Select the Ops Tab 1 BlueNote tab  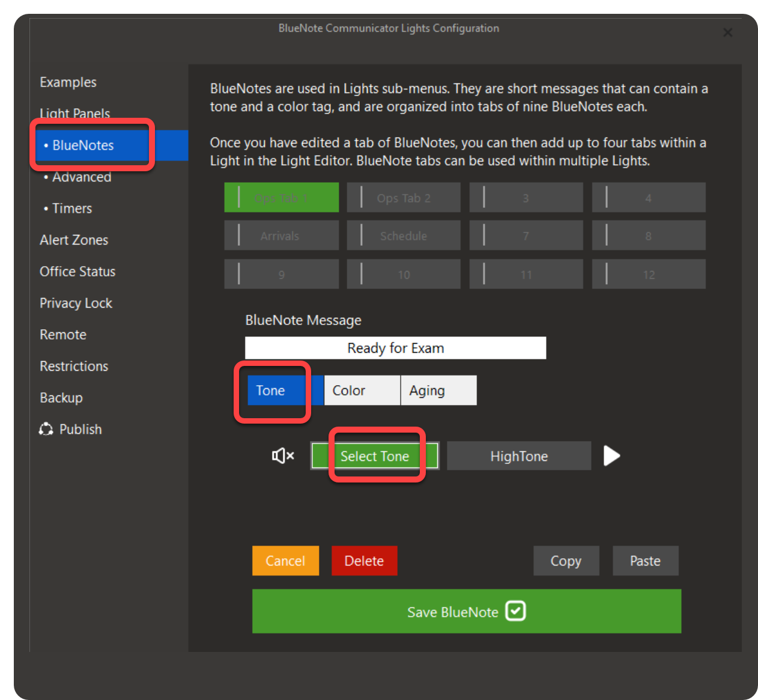[282, 198]
